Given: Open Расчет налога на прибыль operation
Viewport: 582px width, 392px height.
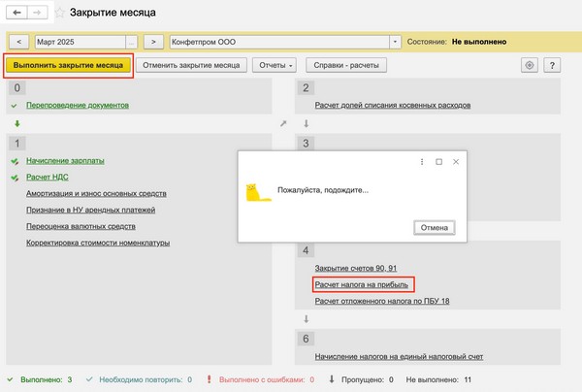Looking at the screenshot, I should click(363, 284).
